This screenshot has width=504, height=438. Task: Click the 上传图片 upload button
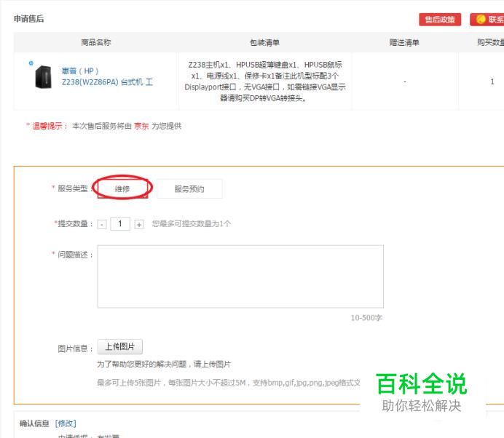pos(120,347)
